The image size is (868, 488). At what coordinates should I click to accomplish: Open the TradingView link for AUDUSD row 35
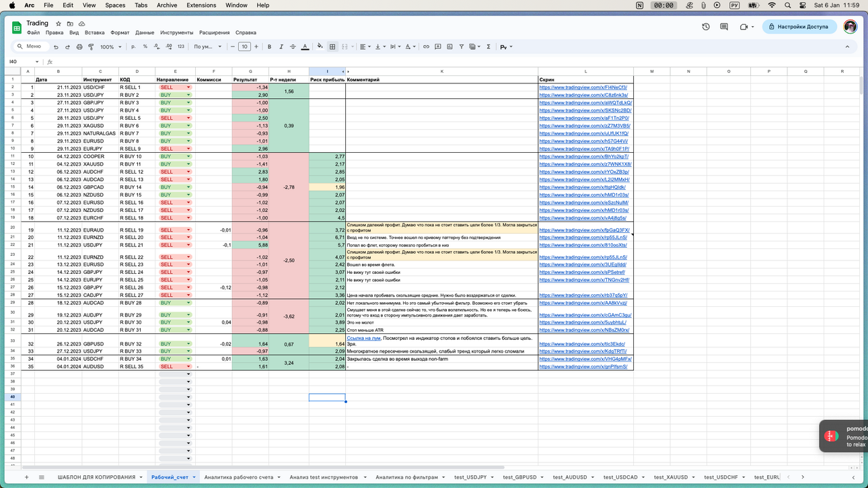583,367
